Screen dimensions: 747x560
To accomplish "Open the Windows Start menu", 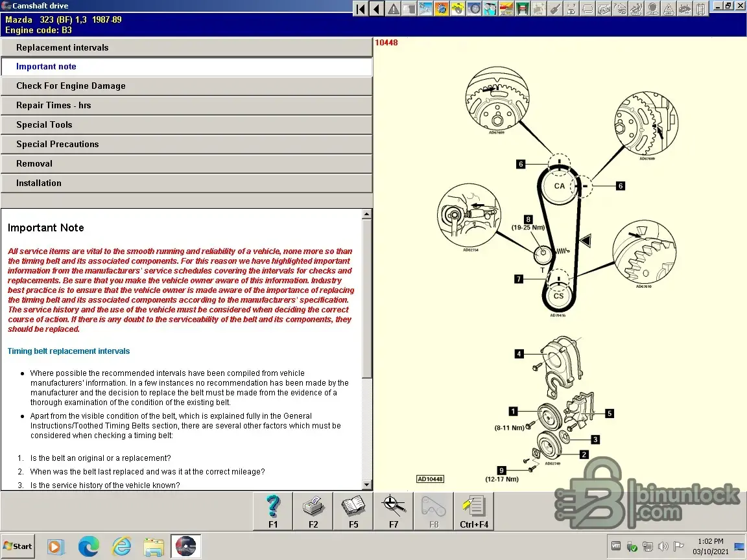I will (18, 546).
